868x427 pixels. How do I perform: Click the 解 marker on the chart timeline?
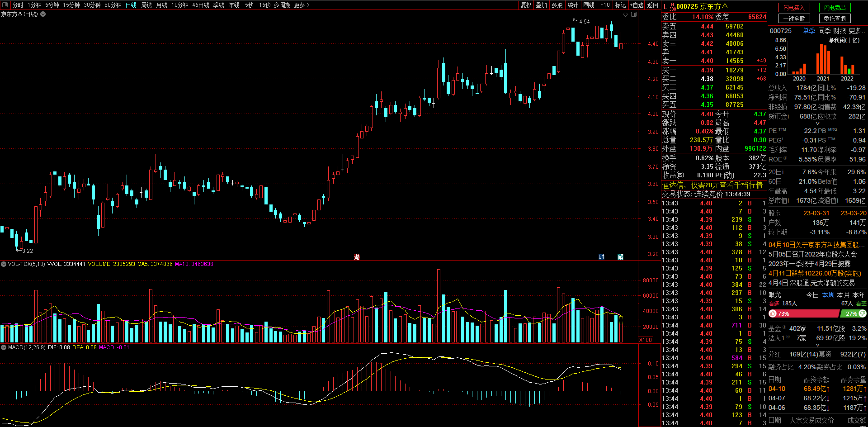[621, 257]
